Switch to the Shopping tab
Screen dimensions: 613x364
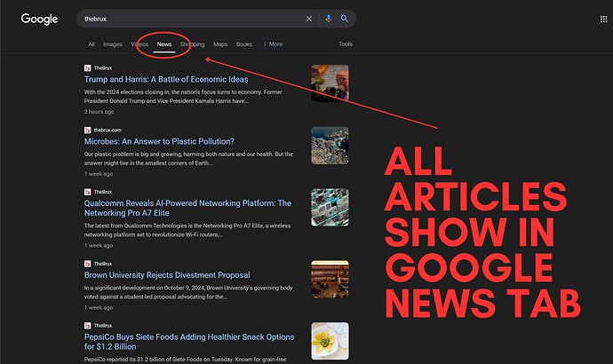click(x=193, y=44)
